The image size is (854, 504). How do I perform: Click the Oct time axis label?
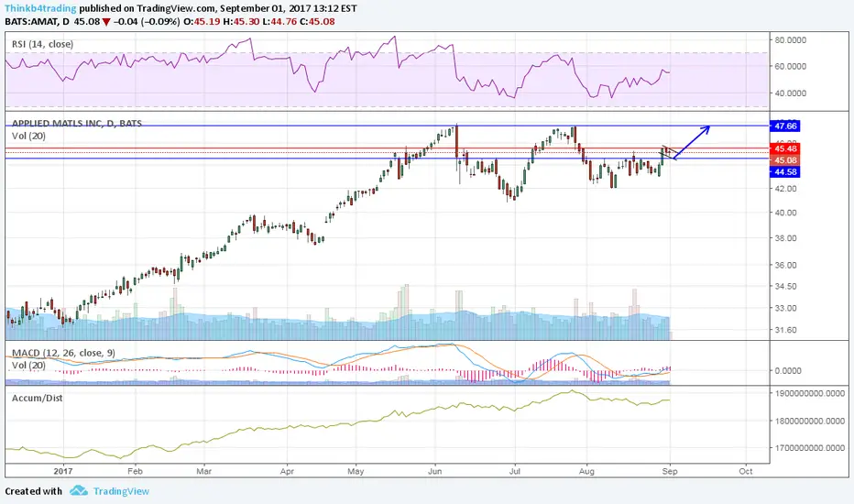click(746, 471)
